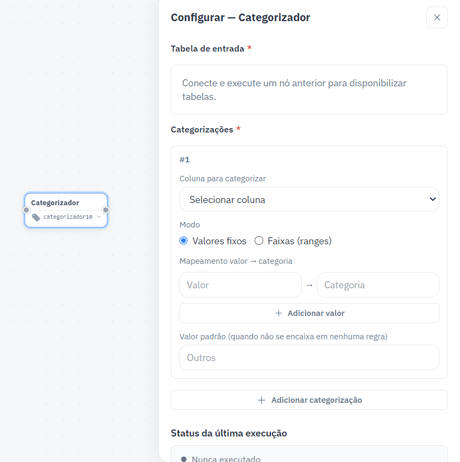This screenshot has width=460, height=462.
Task: Click the #1 categorization label
Action: point(184,160)
